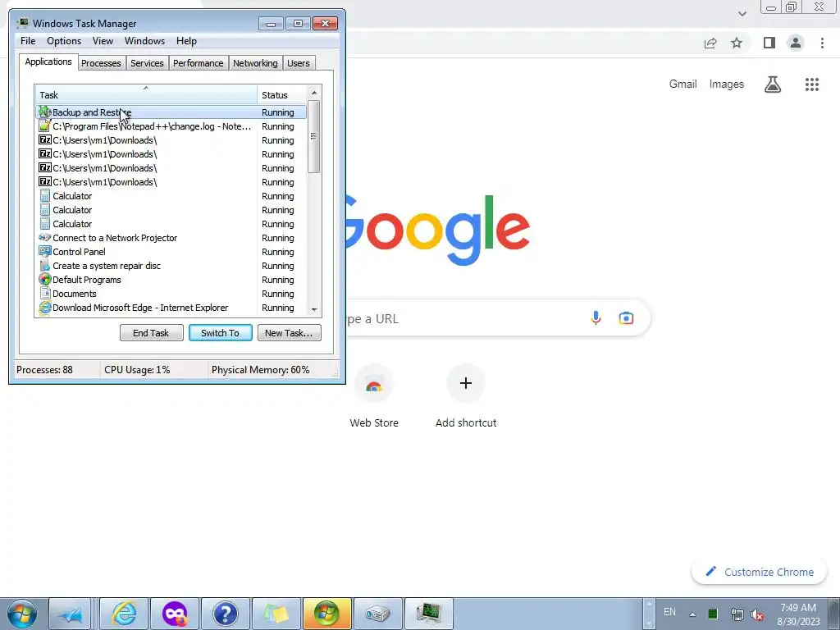The width and height of the screenshot is (840, 630).
Task: Click the End Task button
Action: (151, 333)
